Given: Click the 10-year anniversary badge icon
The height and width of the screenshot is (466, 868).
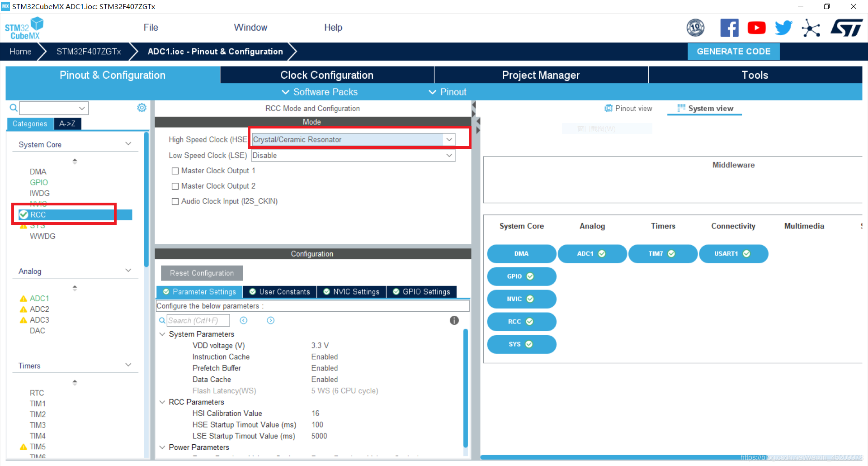Looking at the screenshot, I should 695,28.
